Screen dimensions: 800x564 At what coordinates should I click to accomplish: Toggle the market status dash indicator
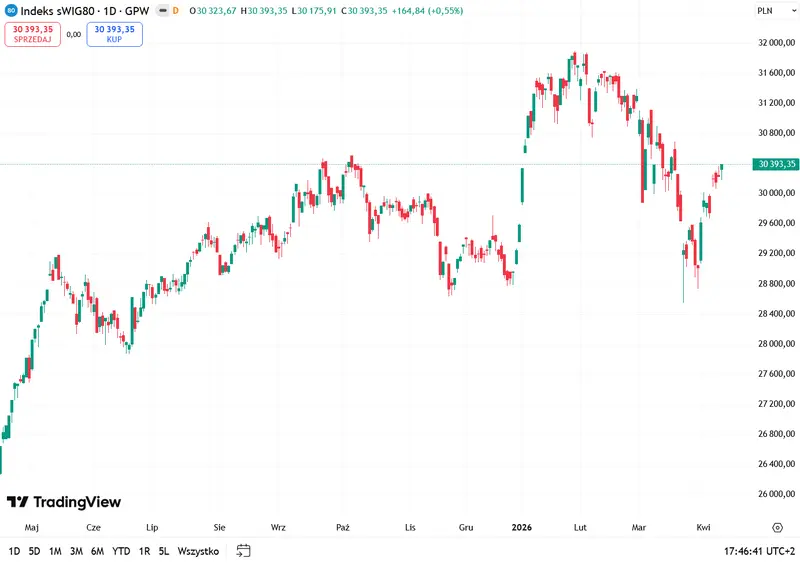(163, 11)
